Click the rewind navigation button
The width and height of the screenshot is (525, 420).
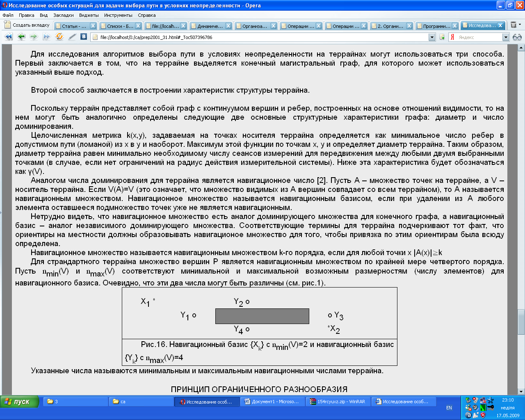point(9,37)
